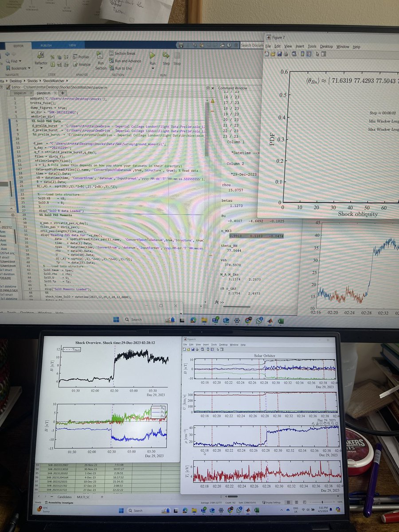Click the Wi-Fi icon in laptop system tray
The image size is (399, 532).
coord(303,510)
